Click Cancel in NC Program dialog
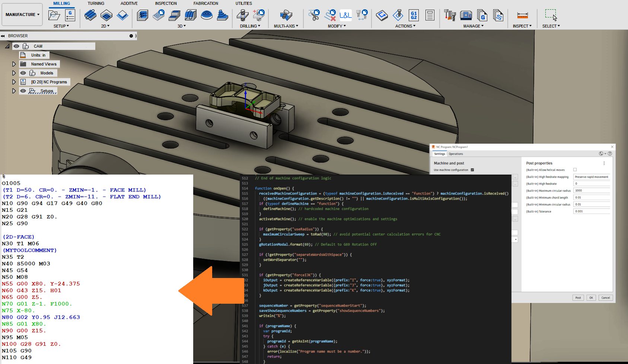628x364 pixels. pos(605,298)
